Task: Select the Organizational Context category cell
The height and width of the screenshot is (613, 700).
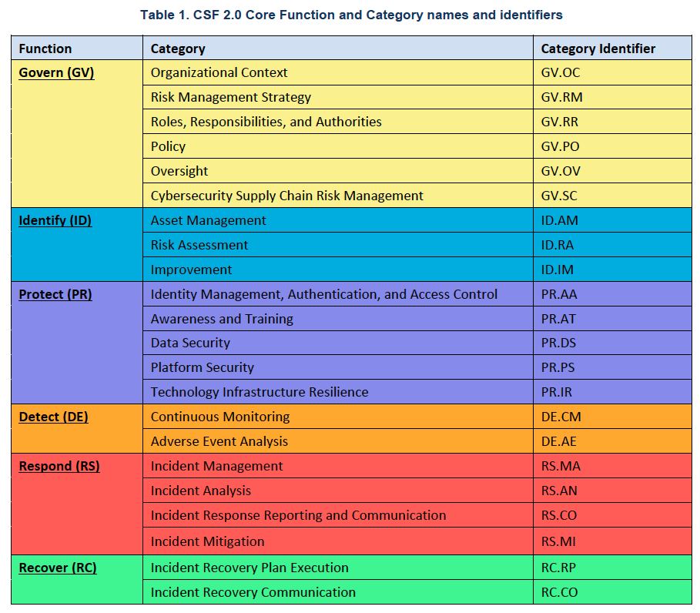Action: (x=338, y=72)
